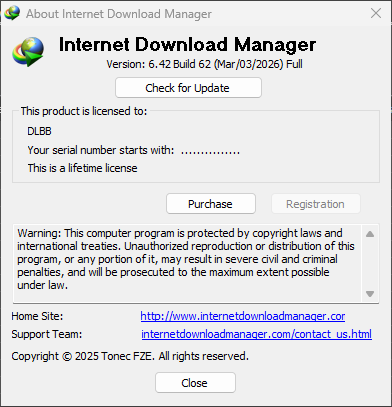Click the licensed name DLBB
The image size is (392, 407).
click(39, 131)
